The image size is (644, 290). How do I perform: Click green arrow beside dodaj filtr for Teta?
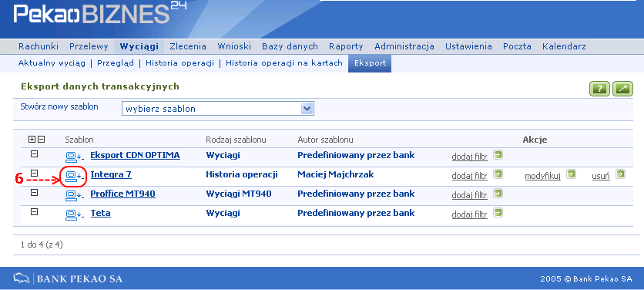point(498,212)
